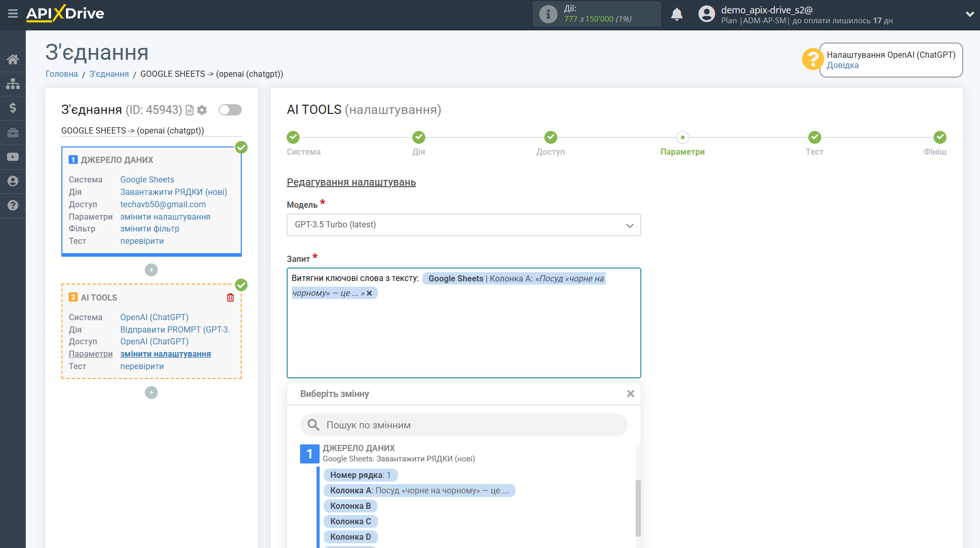Screen dimensions: 980x548
Task: Click the yellow help question icon
Action: tap(812, 59)
